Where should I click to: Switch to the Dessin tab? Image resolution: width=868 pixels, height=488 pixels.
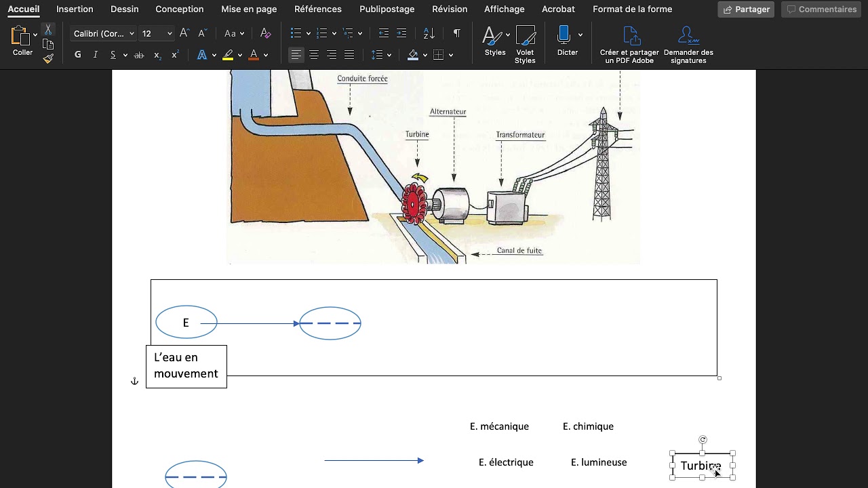click(124, 9)
